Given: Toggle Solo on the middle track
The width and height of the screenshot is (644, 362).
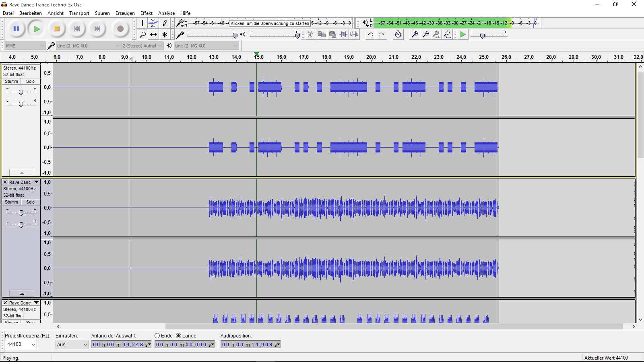Looking at the screenshot, I should (x=30, y=202).
